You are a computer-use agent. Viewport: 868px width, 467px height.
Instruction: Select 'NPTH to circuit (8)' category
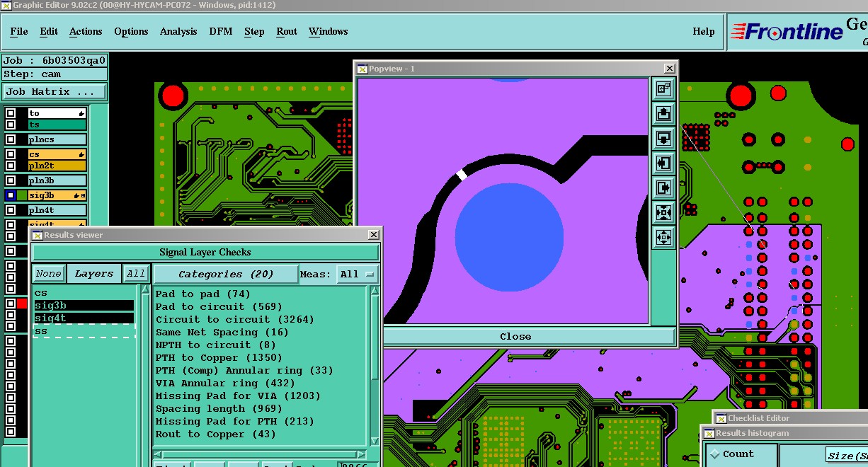216,345
